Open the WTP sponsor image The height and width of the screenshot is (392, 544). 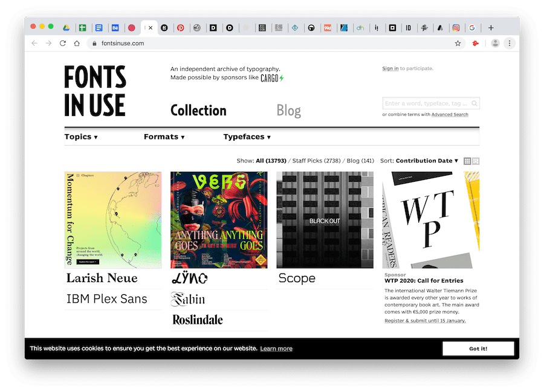[x=431, y=220]
